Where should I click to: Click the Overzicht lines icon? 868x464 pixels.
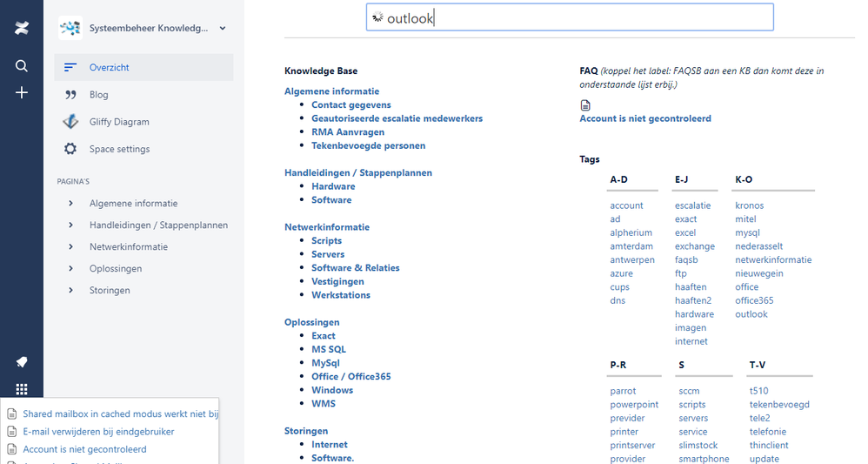70,67
